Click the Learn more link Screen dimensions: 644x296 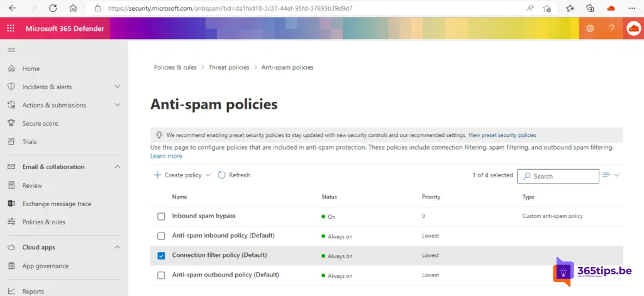tap(166, 156)
